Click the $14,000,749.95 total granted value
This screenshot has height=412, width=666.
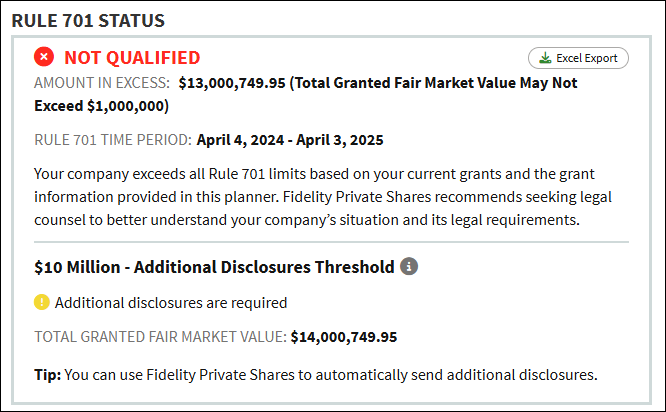coord(344,337)
